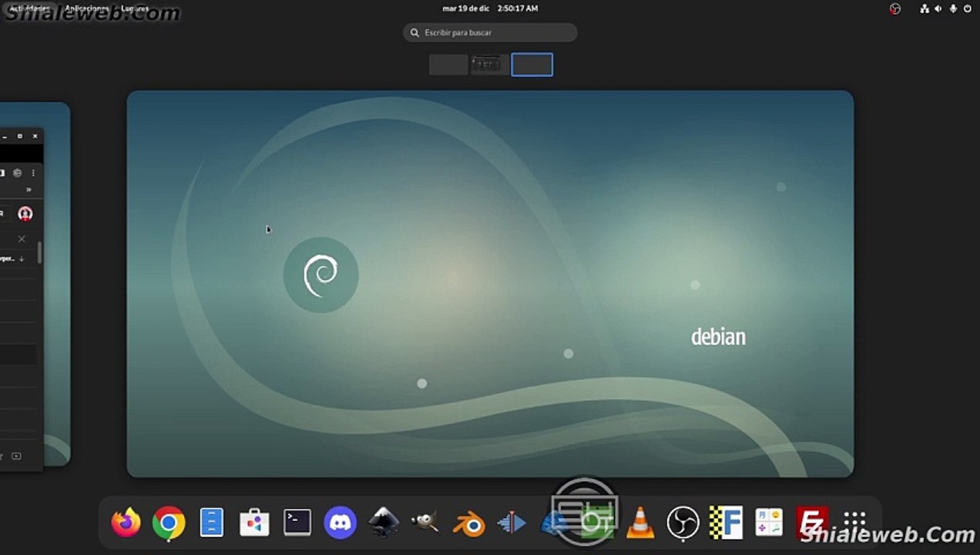Focus the 'Escribir para buscar' search field

(490, 32)
